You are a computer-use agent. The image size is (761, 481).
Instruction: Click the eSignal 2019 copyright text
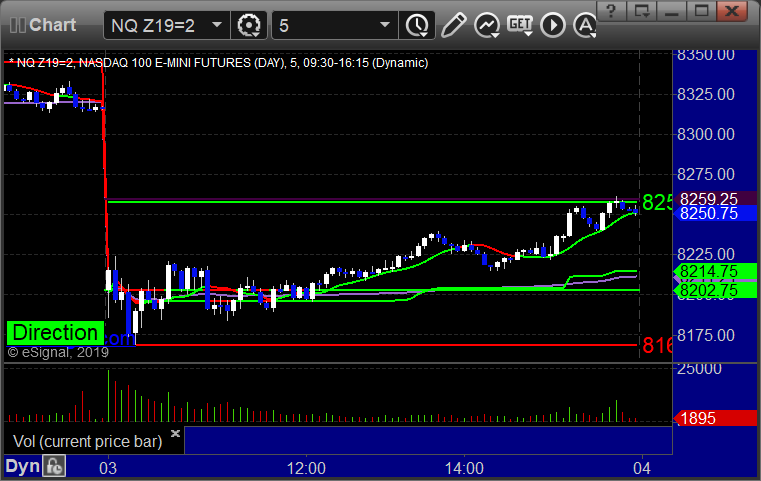[58, 352]
